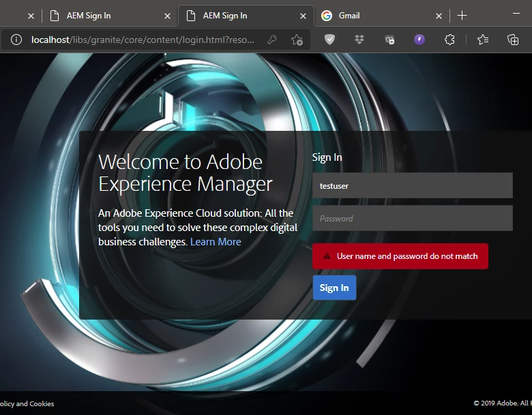Click the warning triangle icon in error banner
The width and height of the screenshot is (532, 415).
tap(327, 256)
